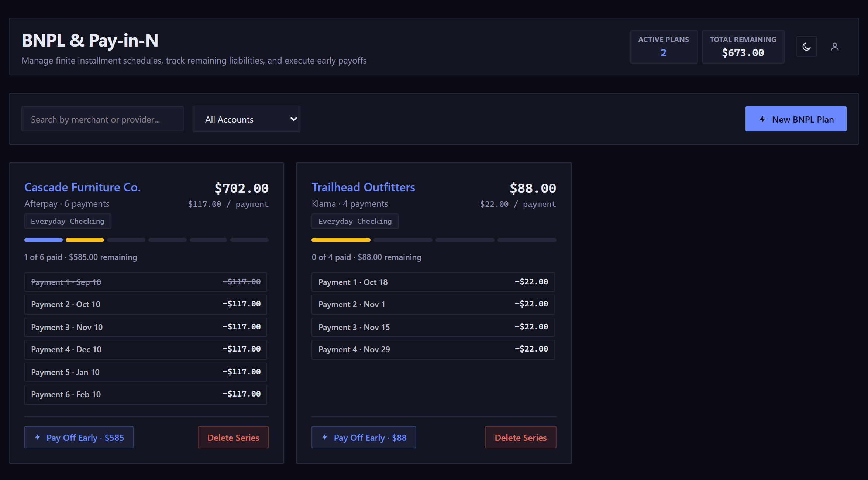
Task: Click the New BNPL Plan button
Action: click(x=796, y=119)
